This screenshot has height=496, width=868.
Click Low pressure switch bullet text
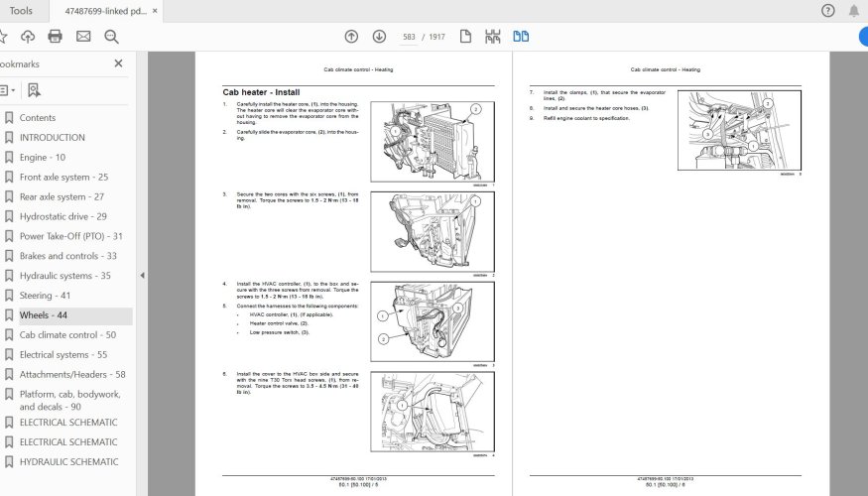coord(280,332)
